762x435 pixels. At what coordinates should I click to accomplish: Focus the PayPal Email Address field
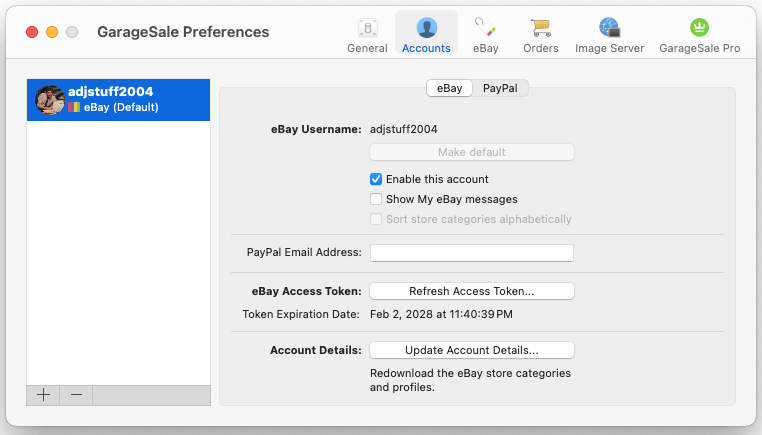tap(472, 253)
